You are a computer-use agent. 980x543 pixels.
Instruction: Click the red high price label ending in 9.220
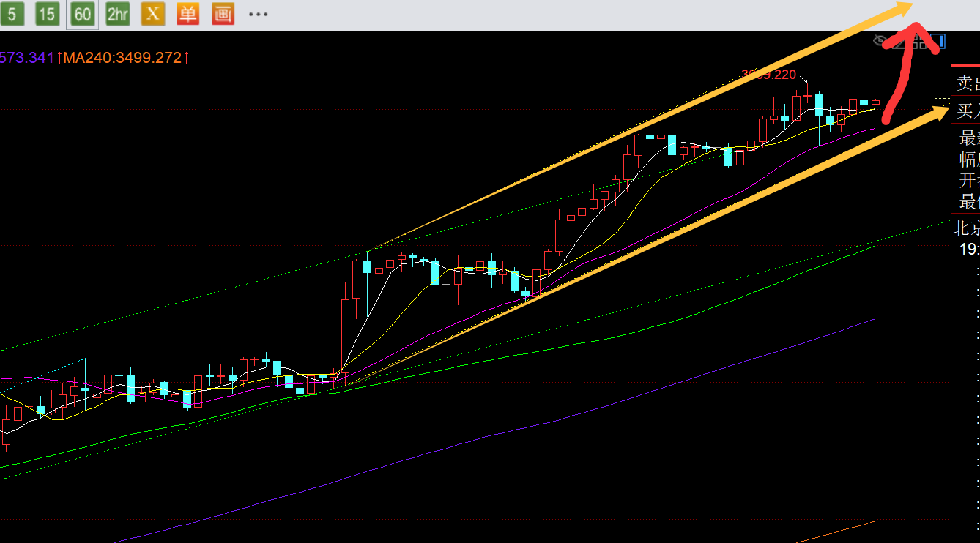[769, 74]
